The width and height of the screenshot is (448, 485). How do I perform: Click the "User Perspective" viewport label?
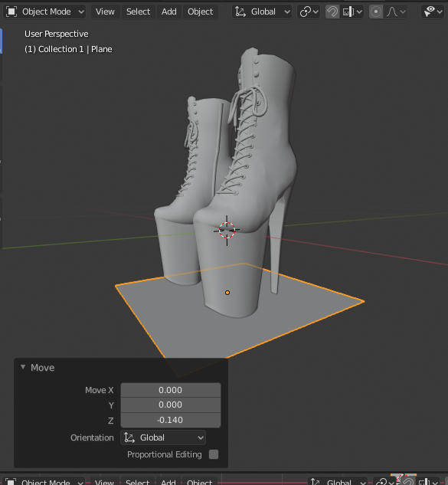(x=56, y=34)
